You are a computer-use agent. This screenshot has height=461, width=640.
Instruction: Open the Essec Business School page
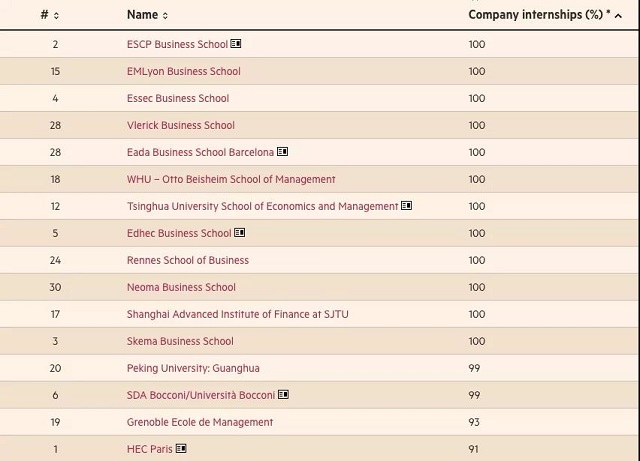coord(178,98)
